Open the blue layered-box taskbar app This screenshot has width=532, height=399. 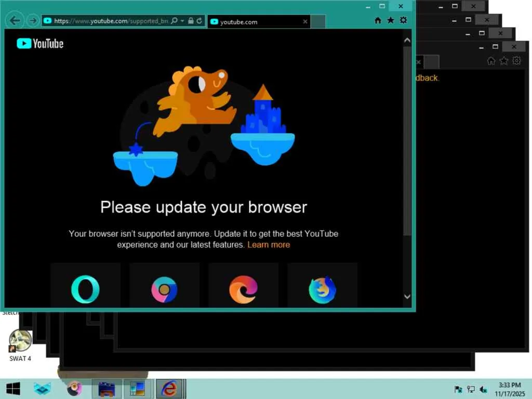click(x=43, y=389)
